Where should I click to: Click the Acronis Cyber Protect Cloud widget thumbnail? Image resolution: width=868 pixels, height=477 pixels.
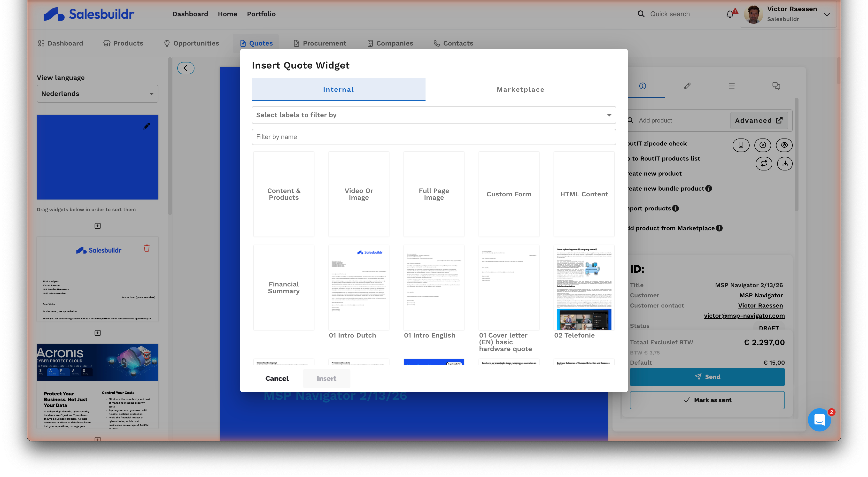[97, 386]
